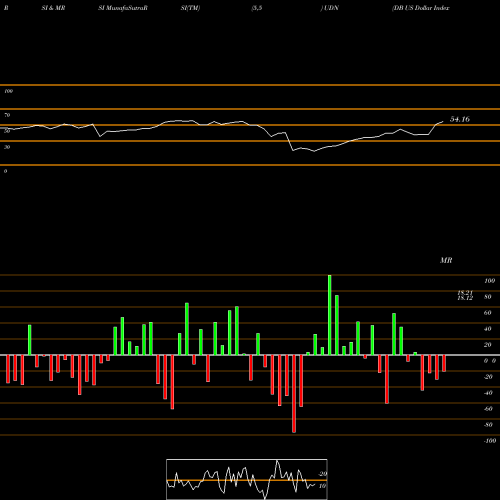
Task: Click the '0 0' zero-line label on MR axis
Action: click(x=490, y=361)
